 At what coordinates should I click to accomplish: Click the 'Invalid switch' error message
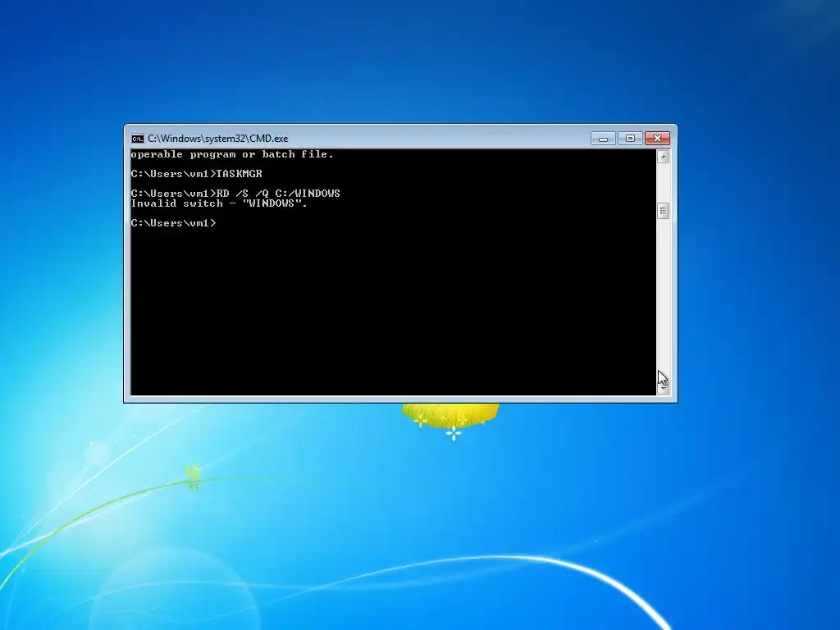(219, 203)
